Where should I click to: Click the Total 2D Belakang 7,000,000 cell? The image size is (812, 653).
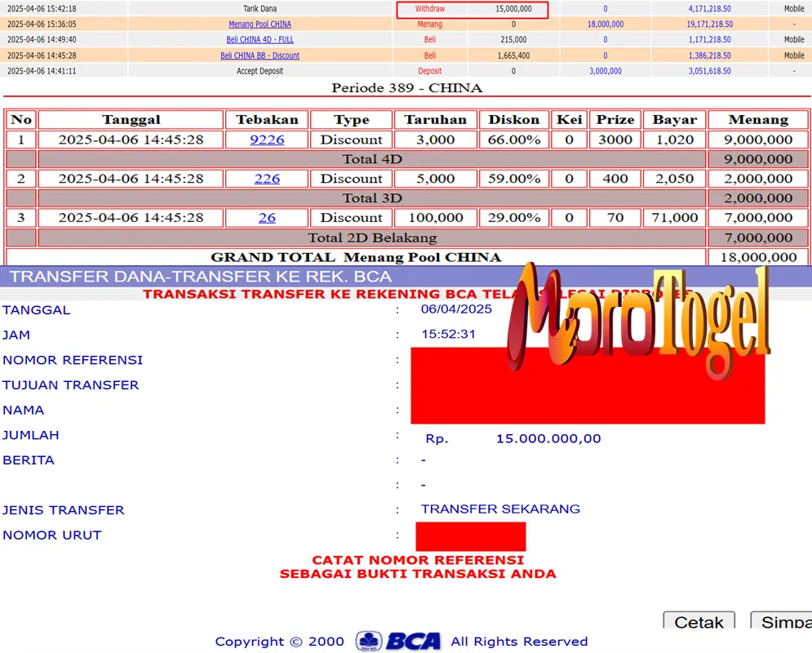[x=757, y=237]
